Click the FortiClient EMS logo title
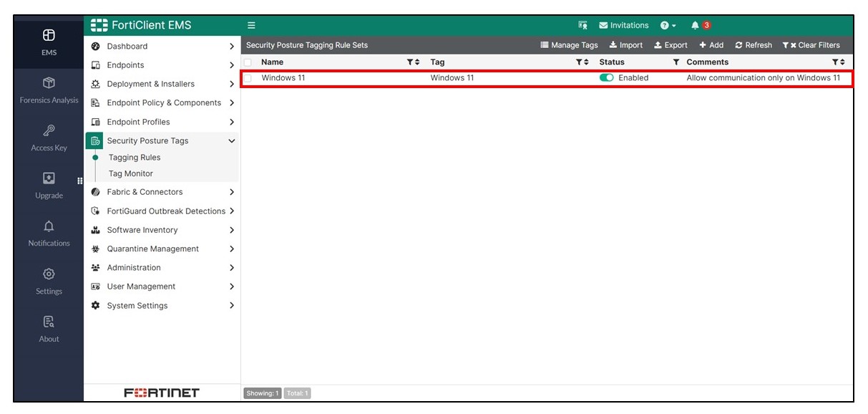The height and width of the screenshot is (414, 868). click(x=141, y=25)
